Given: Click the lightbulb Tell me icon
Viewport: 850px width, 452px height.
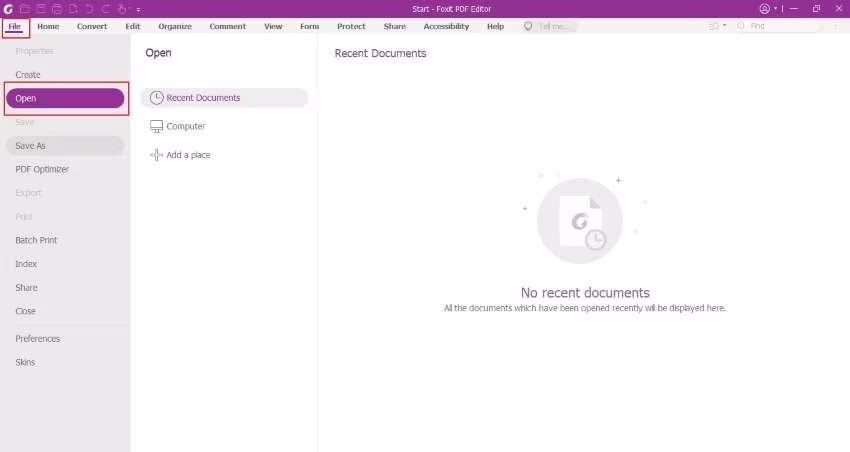Looking at the screenshot, I should click(x=528, y=26).
